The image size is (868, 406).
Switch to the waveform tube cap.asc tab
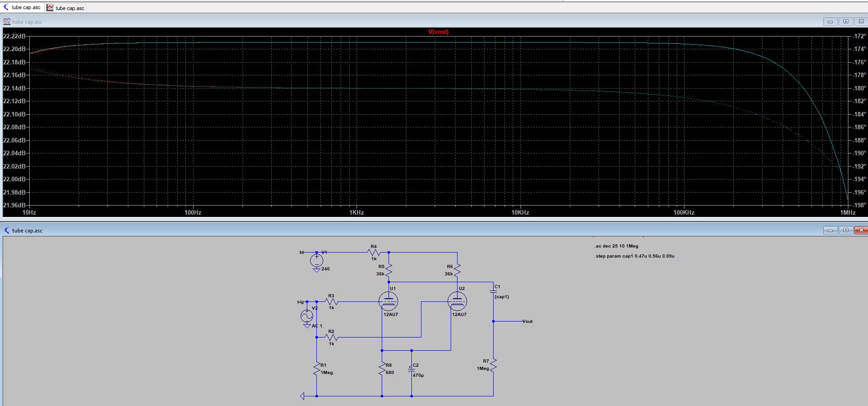click(x=65, y=8)
